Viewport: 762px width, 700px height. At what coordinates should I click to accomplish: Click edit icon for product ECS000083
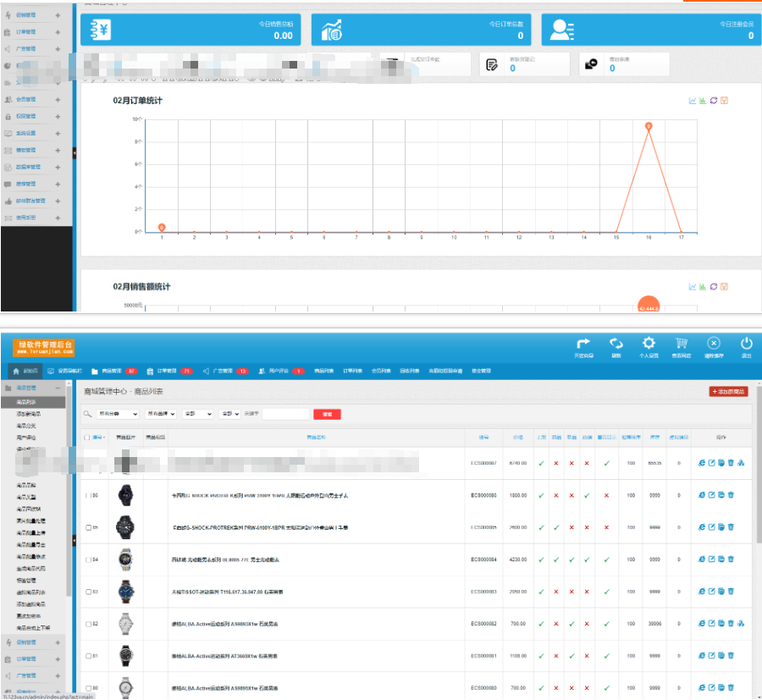tap(711, 591)
